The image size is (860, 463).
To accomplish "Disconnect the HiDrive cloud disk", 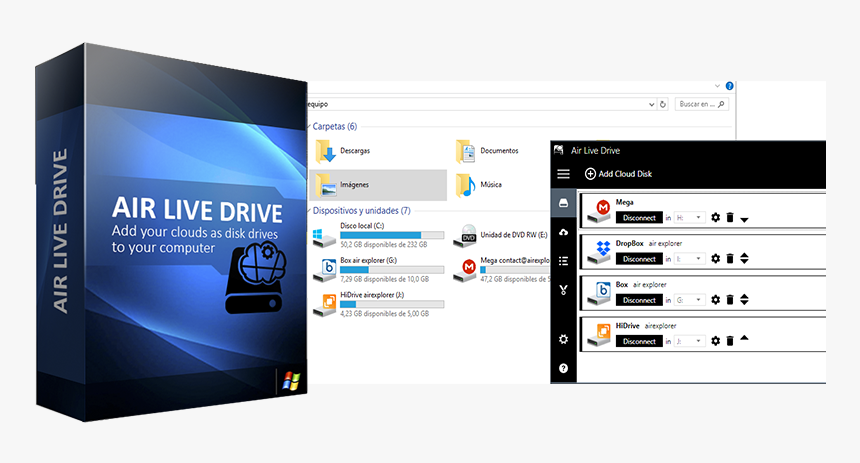I will click(639, 341).
